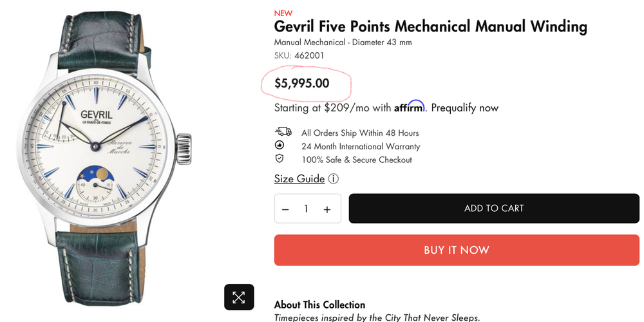The width and height of the screenshot is (644, 322).
Task: Open the fullscreen image expand icon
Action: [x=239, y=297]
